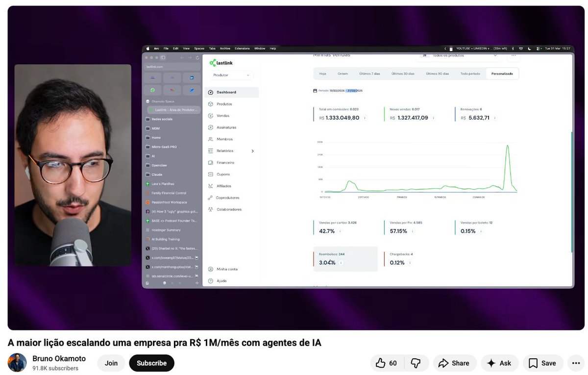
Task: Click the lastlink page vertical scrollbar
Action: coord(571,191)
